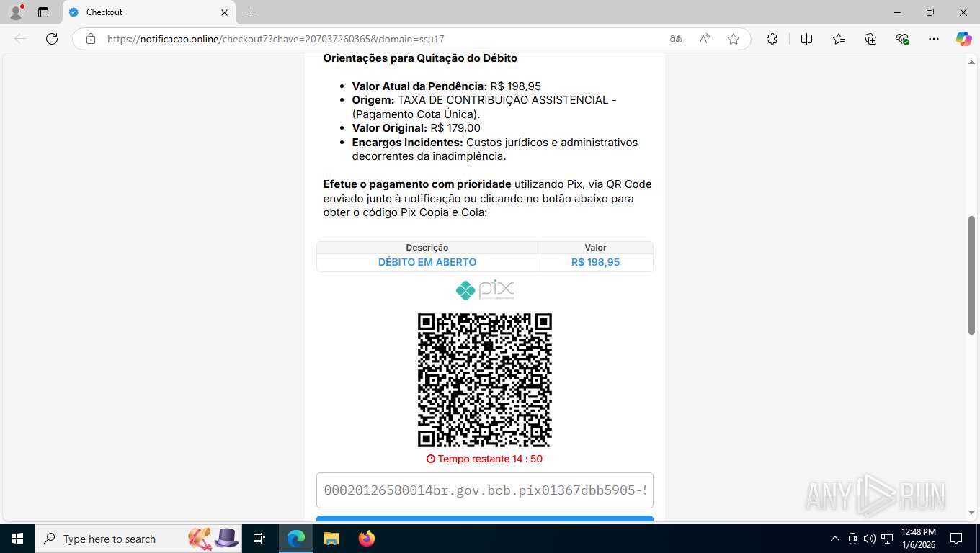
Task: Open the Favorites list icon
Action: point(839,39)
